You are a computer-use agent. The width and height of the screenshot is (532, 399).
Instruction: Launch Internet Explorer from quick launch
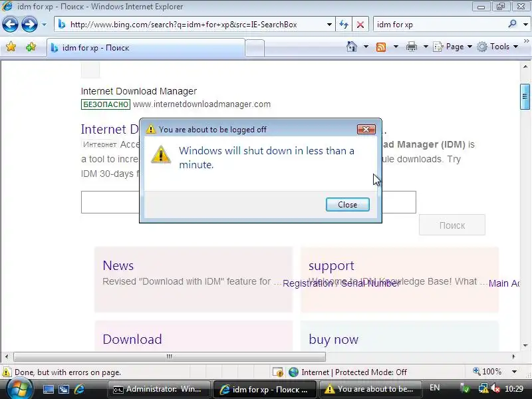pyautogui.click(x=79, y=389)
